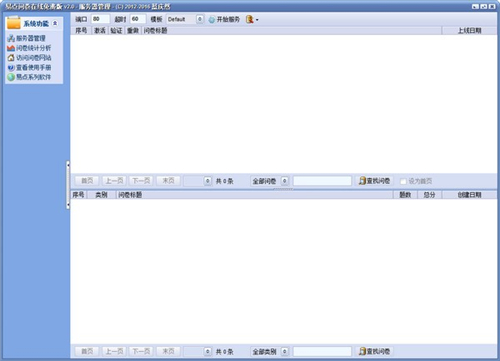Click the 上线日期 column header
The image size is (500, 361).
point(469,31)
